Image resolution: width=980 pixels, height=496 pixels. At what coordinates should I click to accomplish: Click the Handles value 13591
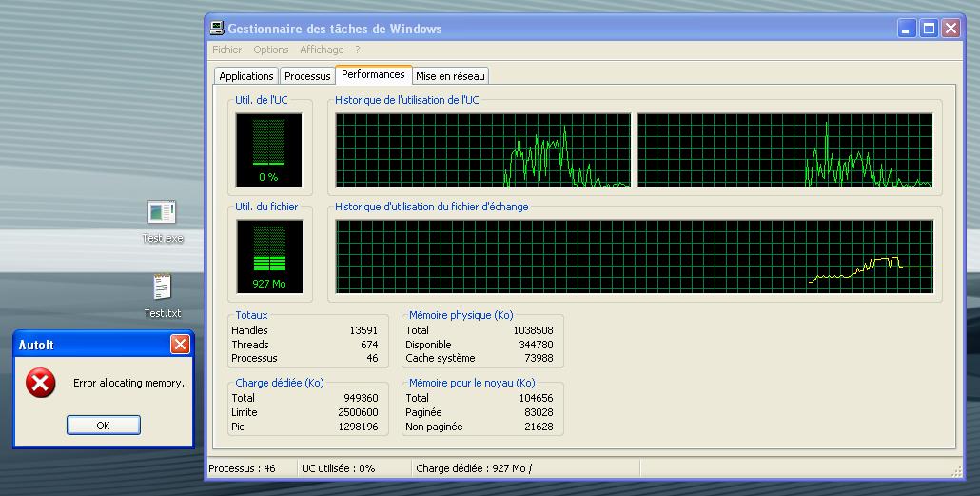click(363, 330)
